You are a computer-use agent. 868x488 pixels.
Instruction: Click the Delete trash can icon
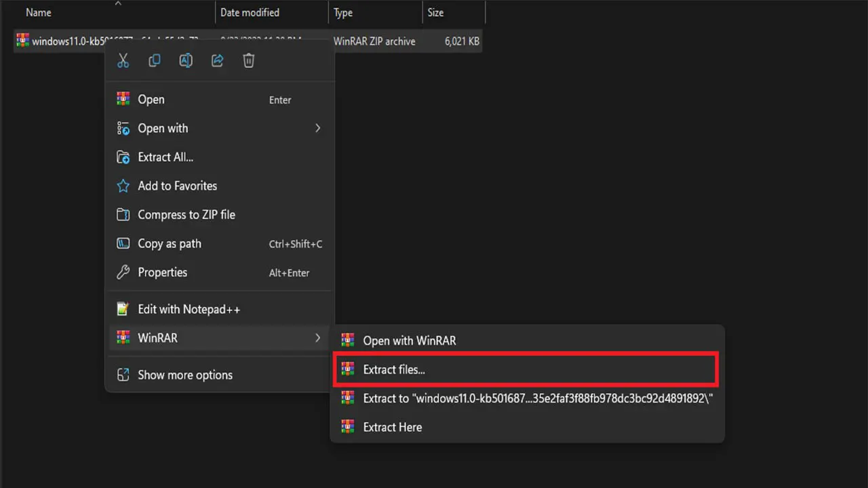(249, 61)
